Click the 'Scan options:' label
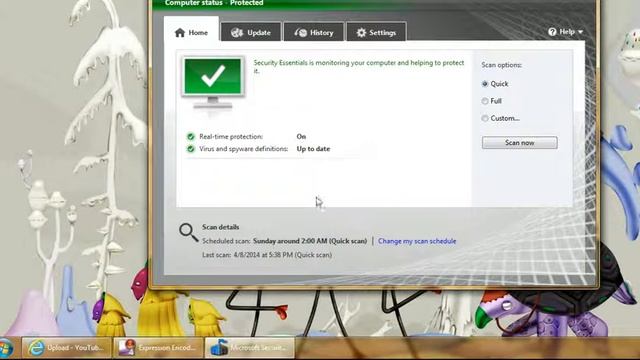The width and height of the screenshot is (640, 360). [502, 65]
